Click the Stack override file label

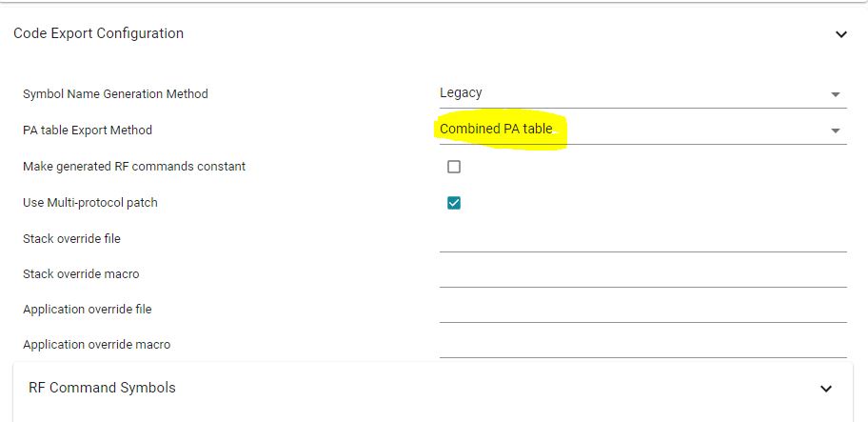pos(71,238)
